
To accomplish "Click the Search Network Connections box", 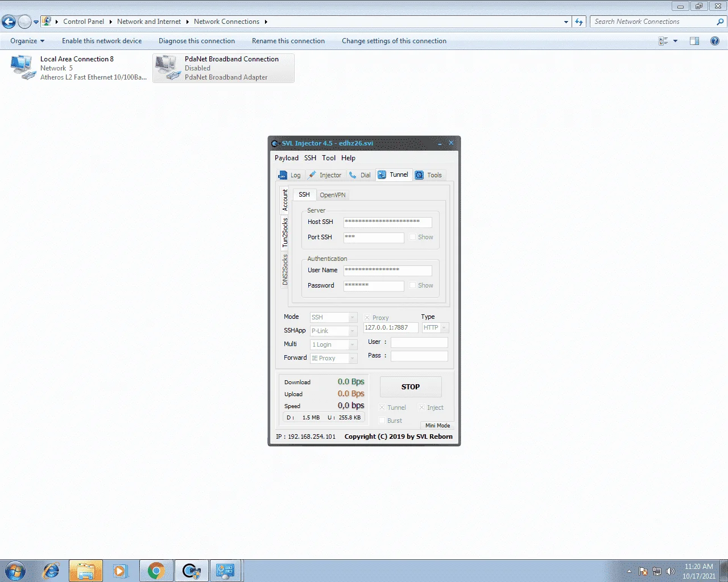I will click(652, 22).
